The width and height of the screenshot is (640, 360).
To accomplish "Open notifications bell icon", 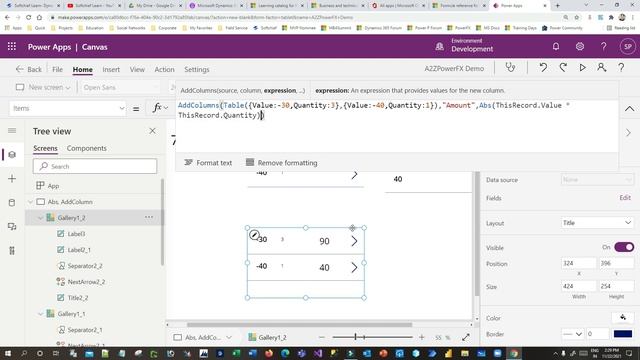I will tap(556, 47).
